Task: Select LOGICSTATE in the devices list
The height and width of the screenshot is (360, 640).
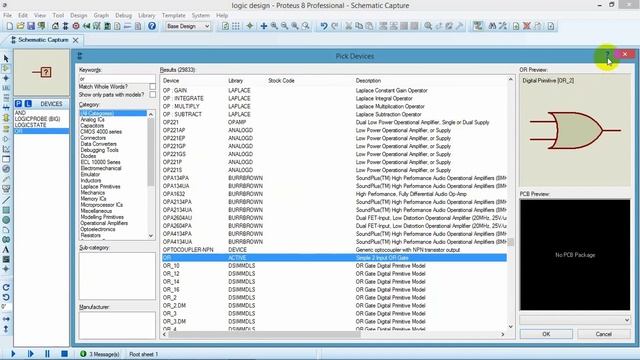Action: 30,125
